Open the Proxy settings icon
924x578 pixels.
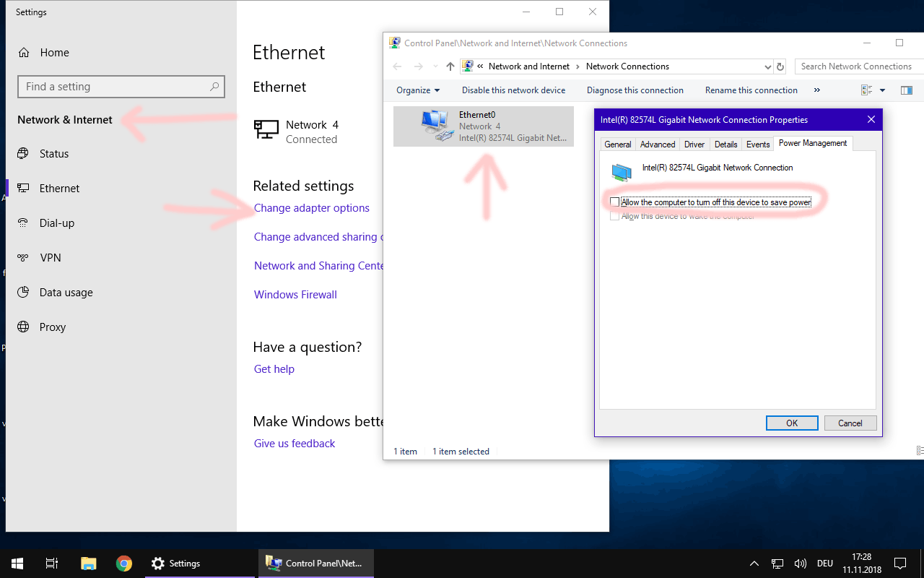pos(24,327)
